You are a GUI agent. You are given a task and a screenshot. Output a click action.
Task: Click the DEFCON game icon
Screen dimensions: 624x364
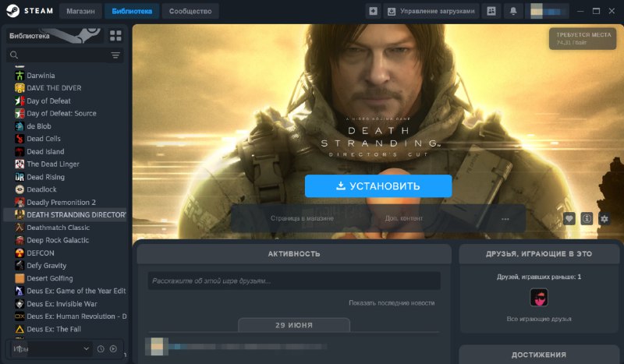(x=19, y=253)
